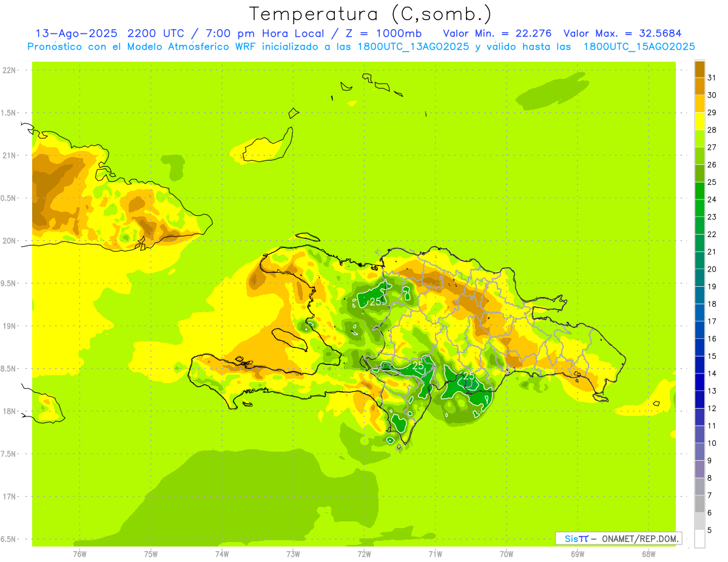This screenshot has width=728, height=562.
Task: Click the '69W' longitude label
Action: click(577, 554)
